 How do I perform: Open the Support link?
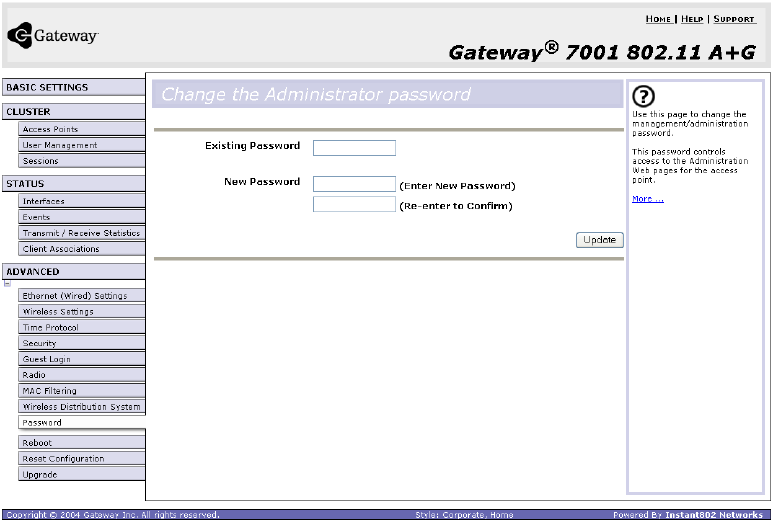[x=734, y=19]
